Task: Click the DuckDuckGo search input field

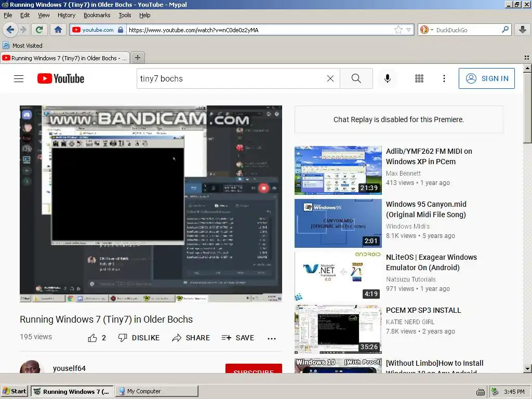Action: click(x=468, y=30)
